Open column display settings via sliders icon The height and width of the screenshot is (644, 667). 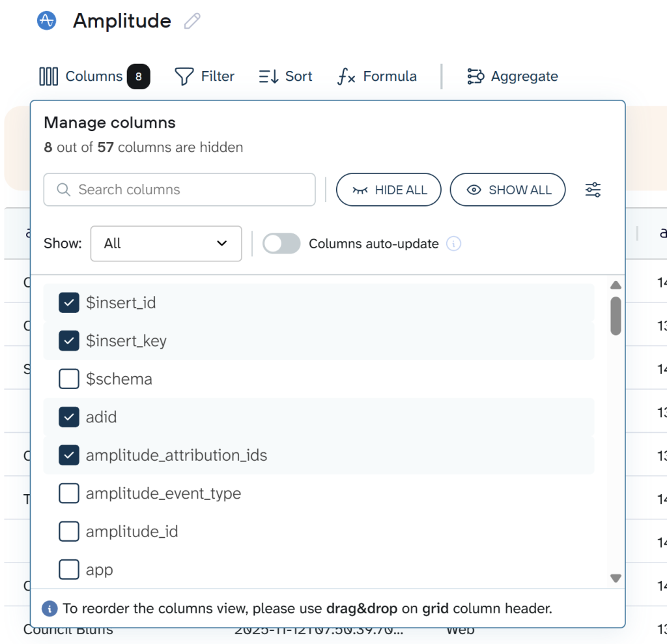593,190
